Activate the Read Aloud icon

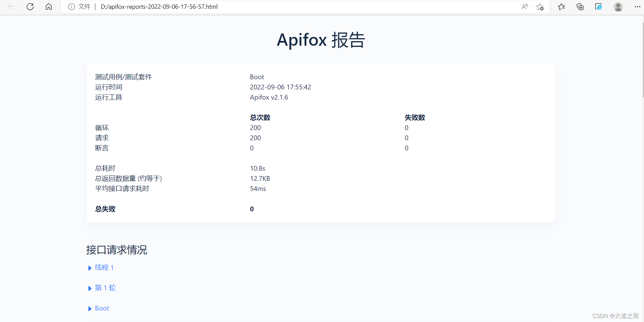(525, 7)
